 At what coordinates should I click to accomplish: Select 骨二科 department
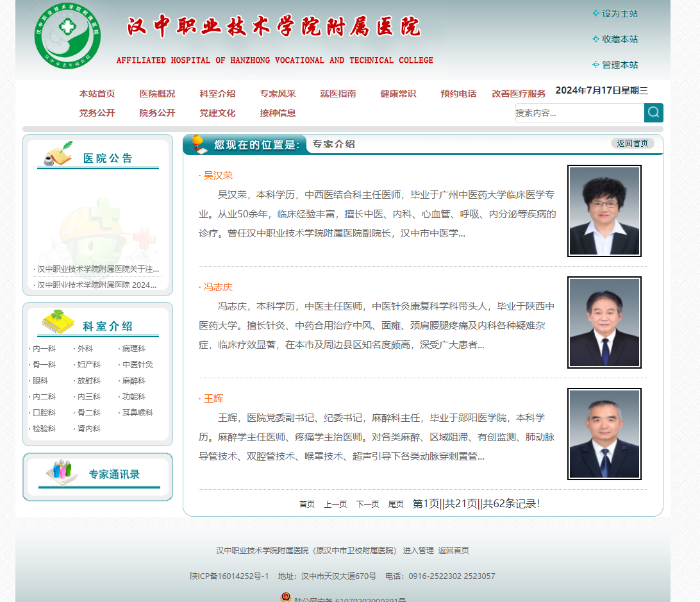[x=89, y=413]
